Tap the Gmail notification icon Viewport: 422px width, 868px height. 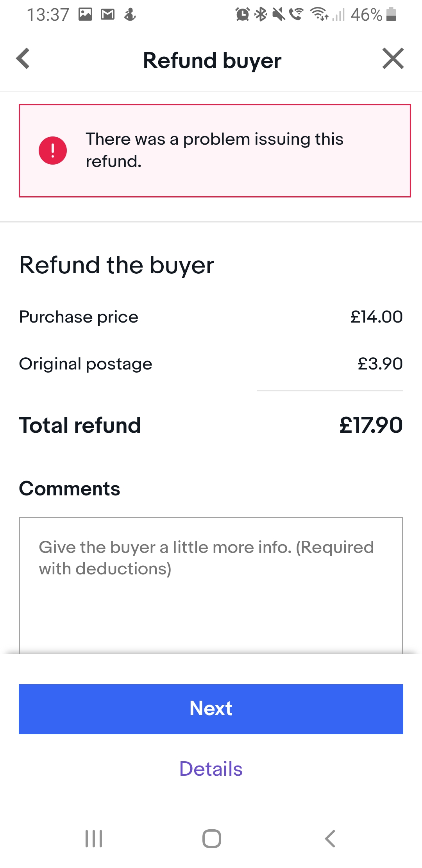[108, 15]
